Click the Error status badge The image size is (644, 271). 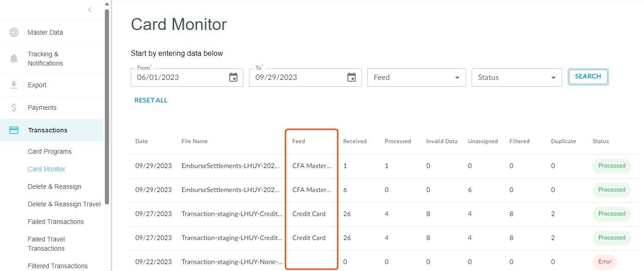point(605,262)
